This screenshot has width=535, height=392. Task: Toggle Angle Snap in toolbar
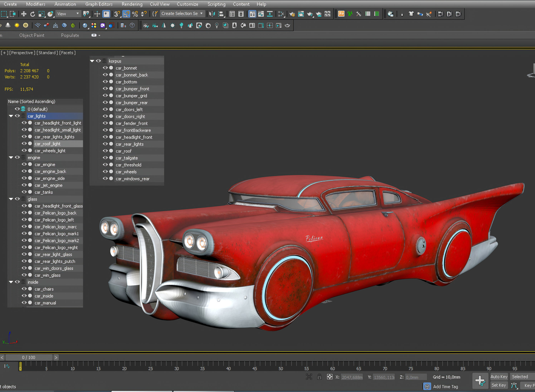tap(126, 14)
